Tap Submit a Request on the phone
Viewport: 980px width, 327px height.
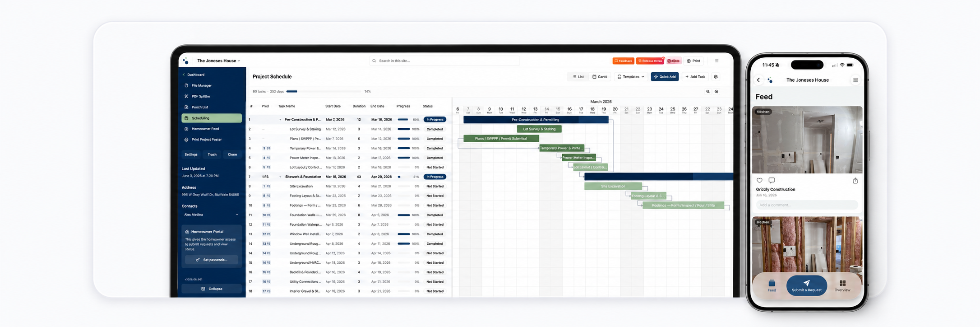806,285
